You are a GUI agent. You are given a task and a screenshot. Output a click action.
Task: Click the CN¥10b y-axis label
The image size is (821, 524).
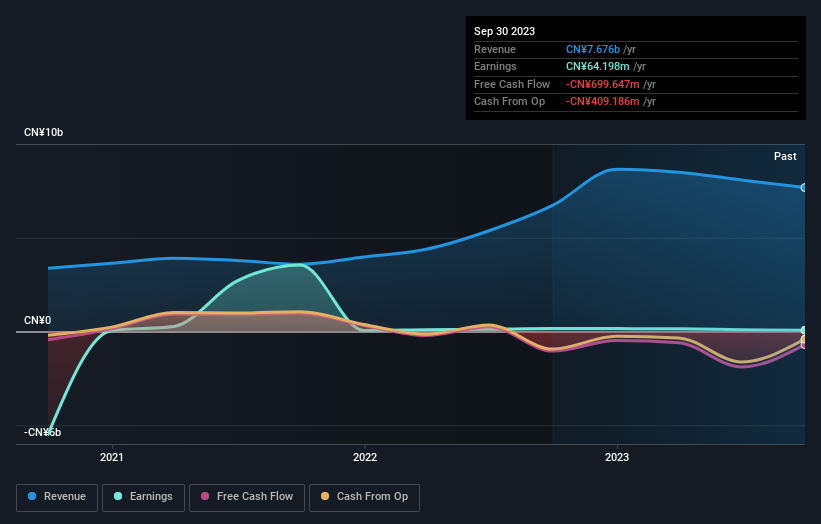point(43,132)
